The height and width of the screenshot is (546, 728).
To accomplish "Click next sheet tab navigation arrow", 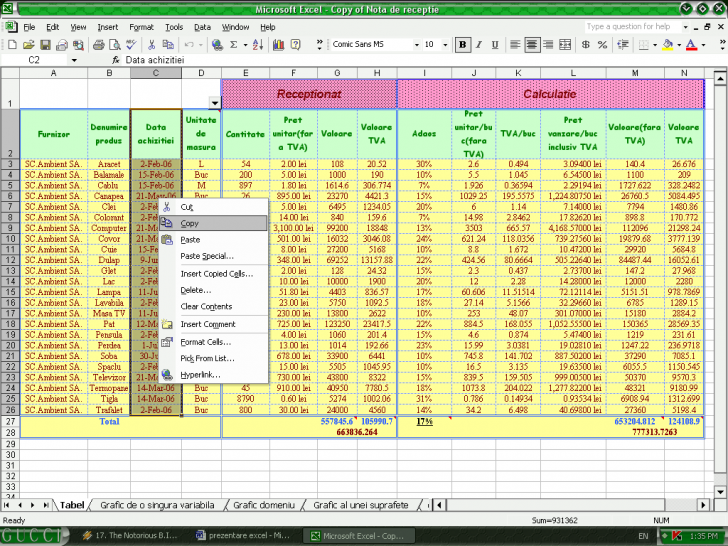I will [x=32, y=505].
